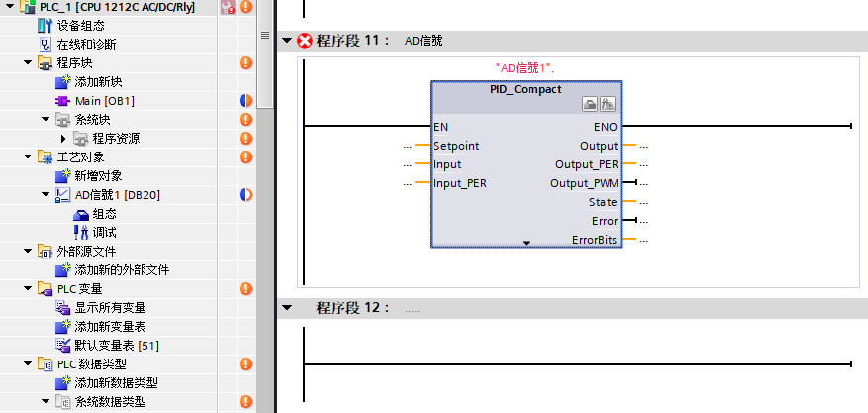Open PID_Compact configuration window icon
The height and width of the screenshot is (413, 868).
589,104
